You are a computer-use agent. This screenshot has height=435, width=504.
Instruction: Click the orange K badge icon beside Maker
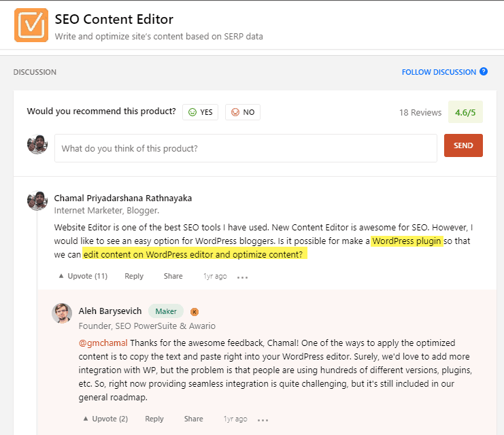(194, 311)
